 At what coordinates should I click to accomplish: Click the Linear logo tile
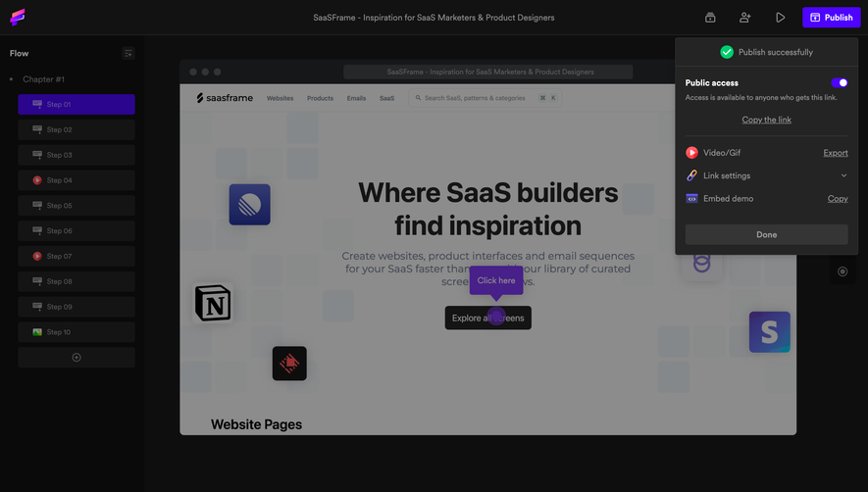coord(250,205)
